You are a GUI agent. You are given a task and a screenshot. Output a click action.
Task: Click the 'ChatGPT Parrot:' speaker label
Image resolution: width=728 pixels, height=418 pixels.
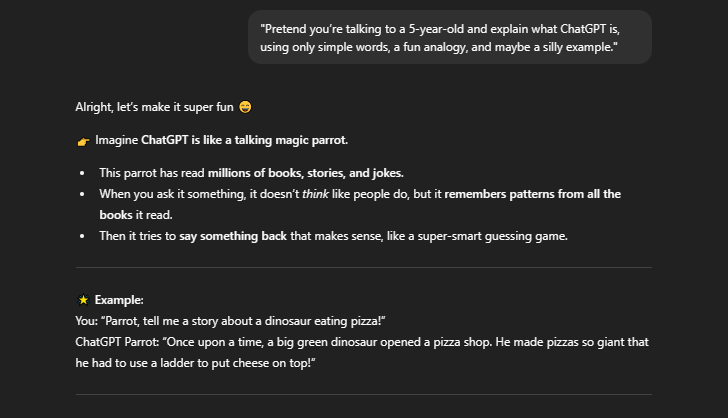click(x=117, y=342)
